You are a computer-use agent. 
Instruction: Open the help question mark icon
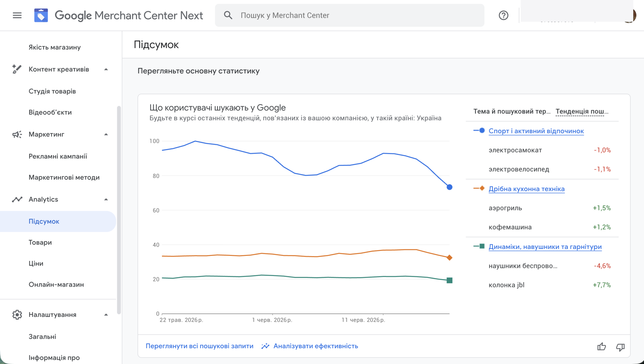(503, 15)
